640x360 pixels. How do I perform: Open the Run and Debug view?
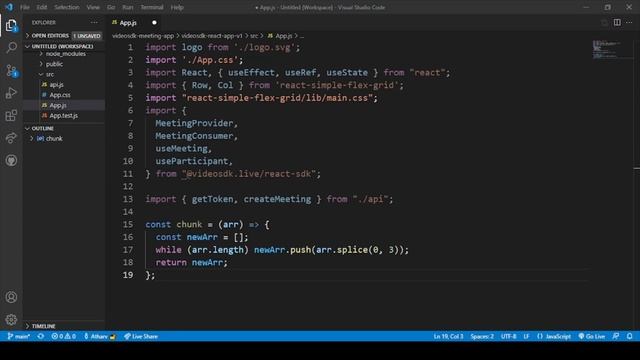pos(11,93)
